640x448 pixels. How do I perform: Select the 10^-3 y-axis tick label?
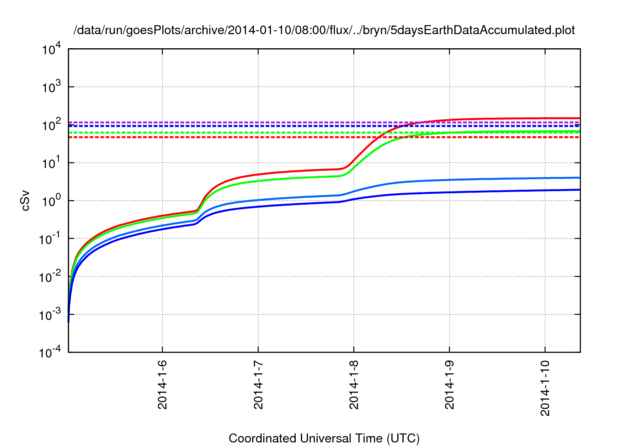49,314
